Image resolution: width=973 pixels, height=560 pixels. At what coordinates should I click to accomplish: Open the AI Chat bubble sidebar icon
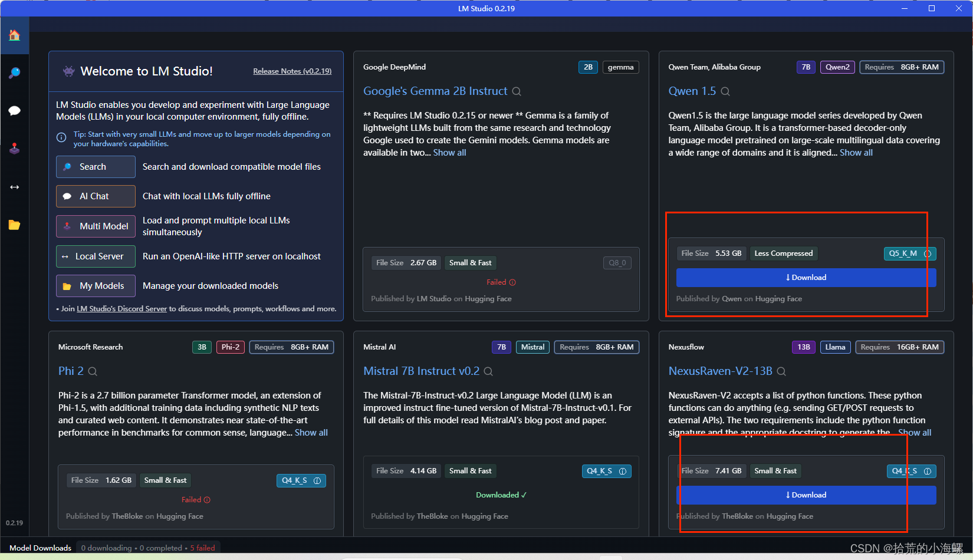pos(15,111)
